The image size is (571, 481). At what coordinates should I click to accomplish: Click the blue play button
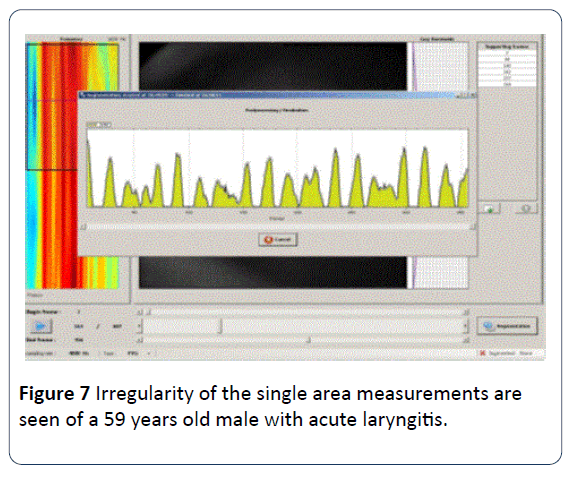click(x=40, y=326)
